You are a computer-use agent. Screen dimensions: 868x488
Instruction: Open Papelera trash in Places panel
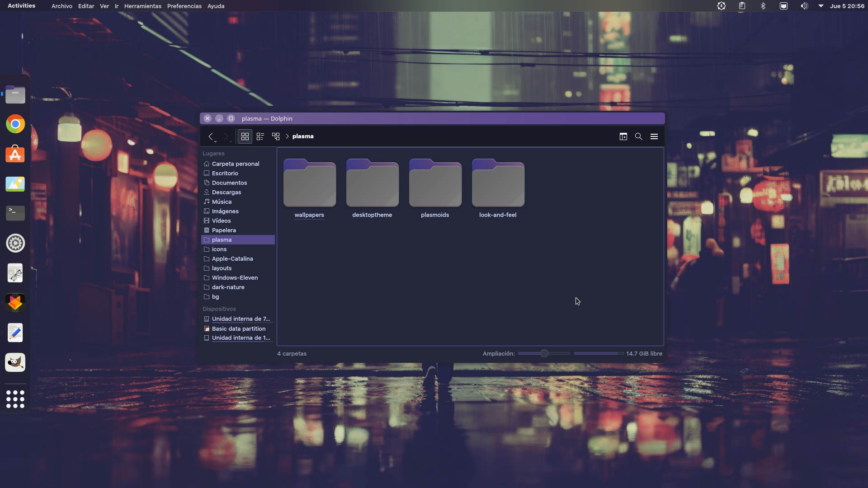click(238, 230)
